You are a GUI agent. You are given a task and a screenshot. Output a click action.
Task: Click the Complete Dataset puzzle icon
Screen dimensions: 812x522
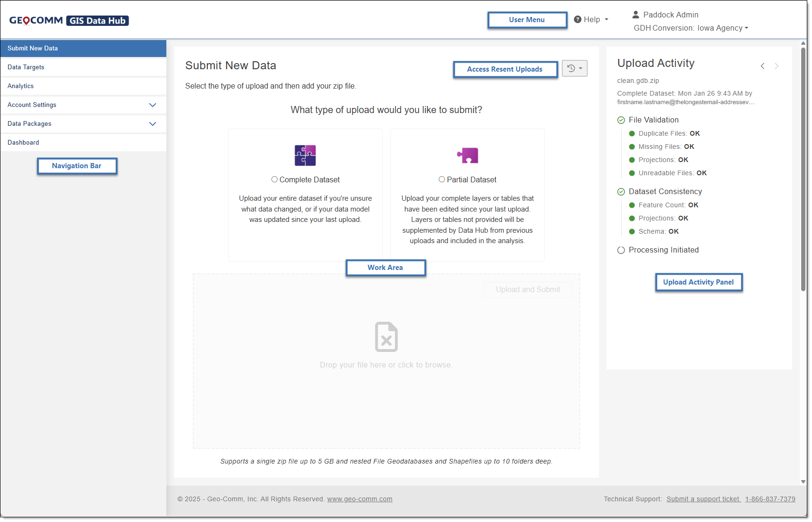pyautogui.click(x=305, y=155)
